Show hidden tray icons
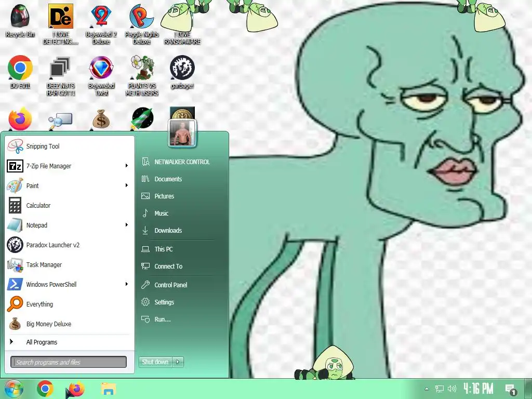The width and height of the screenshot is (532, 399). [427, 389]
